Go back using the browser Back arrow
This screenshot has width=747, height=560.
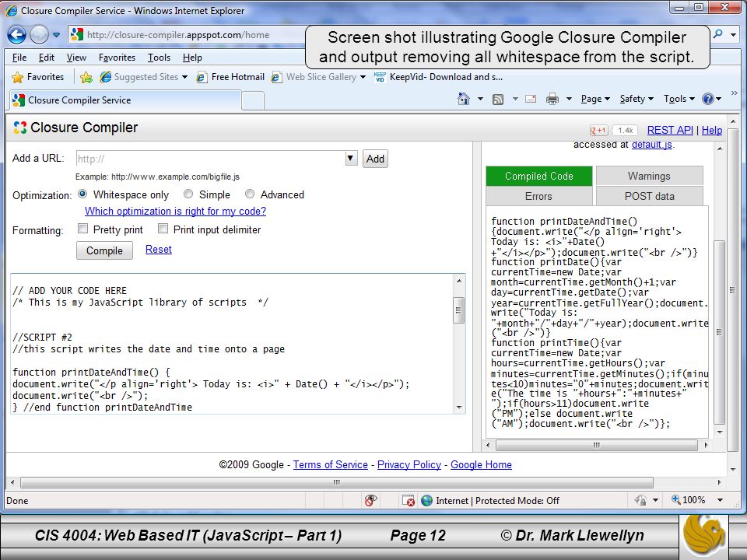click(x=16, y=34)
